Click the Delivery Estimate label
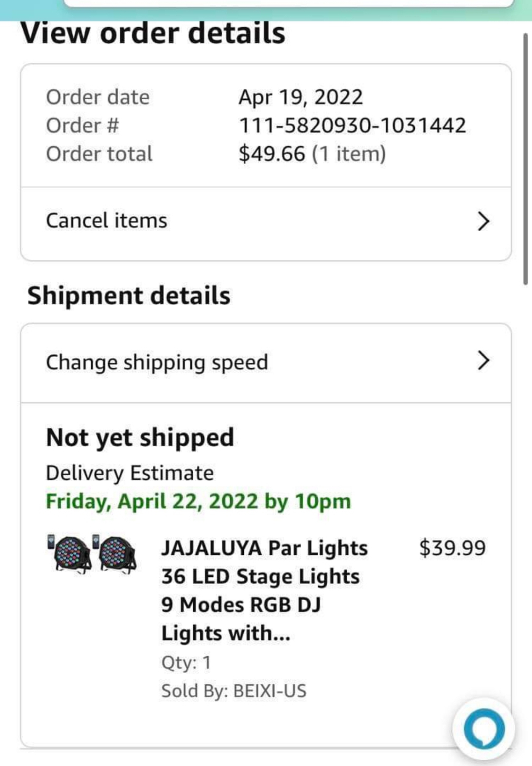This screenshot has height=766, width=532. 130,473
